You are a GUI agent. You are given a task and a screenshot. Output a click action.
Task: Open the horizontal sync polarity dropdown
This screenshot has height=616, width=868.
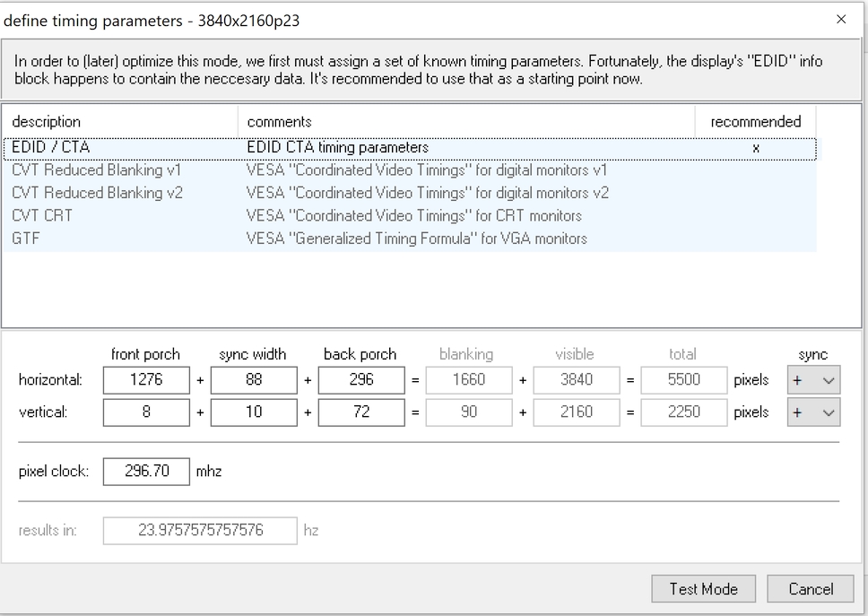[x=813, y=380]
